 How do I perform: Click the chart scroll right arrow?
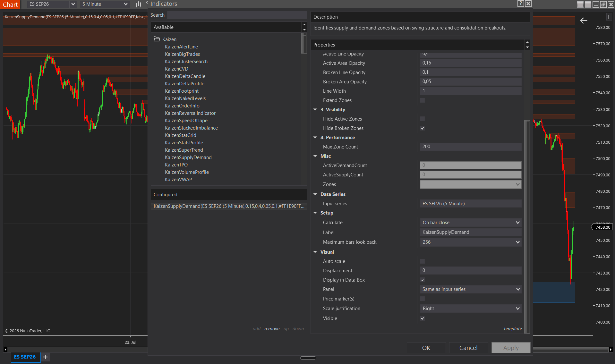(x=611, y=349)
